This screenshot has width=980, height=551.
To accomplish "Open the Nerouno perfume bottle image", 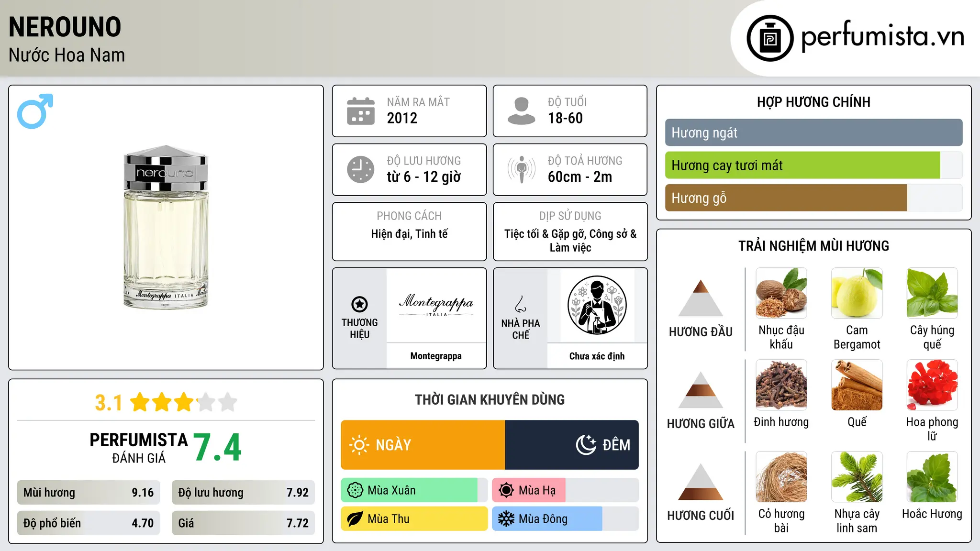I will 166,227.
